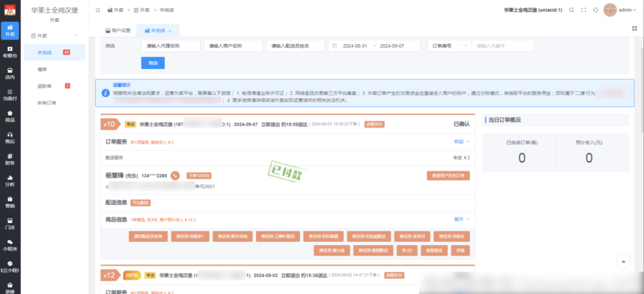Click the 请输入代理名称 input field

[170, 46]
